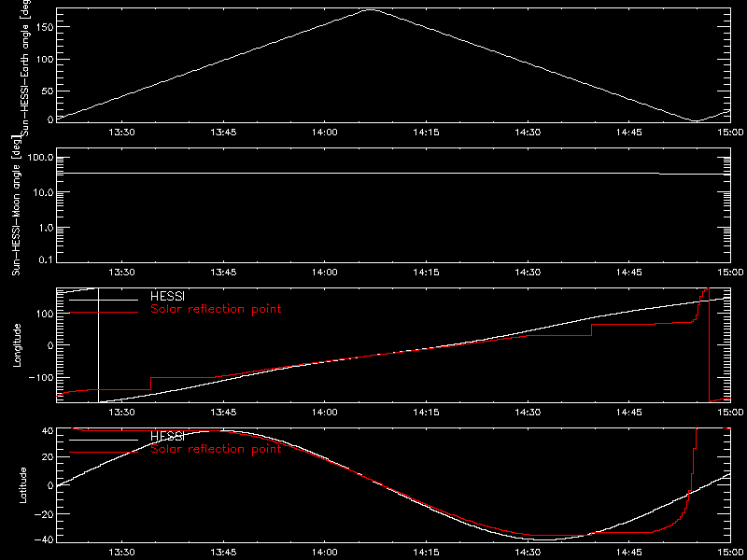Click 15:00 time label under Earth angle plot
747x560 pixels.
pos(731,133)
